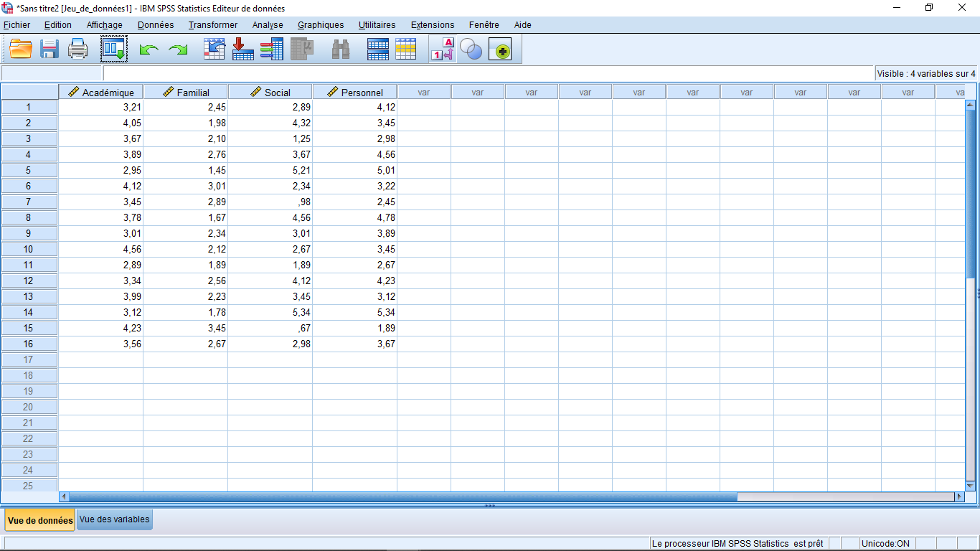This screenshot has height=551, width=980.
Task: Toggle the use variable sets circles icon
Action: pos(471,50)
